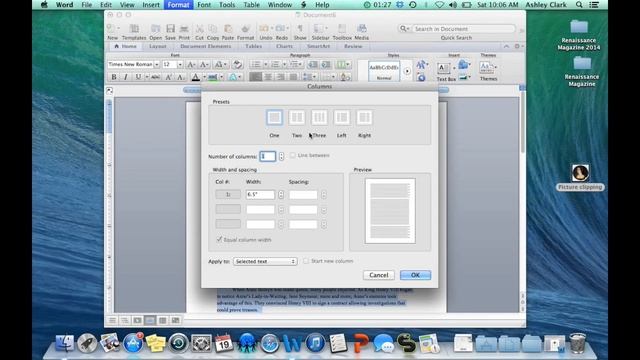
Task: Open the Times New Roman font dropdown
Action: 156,64
